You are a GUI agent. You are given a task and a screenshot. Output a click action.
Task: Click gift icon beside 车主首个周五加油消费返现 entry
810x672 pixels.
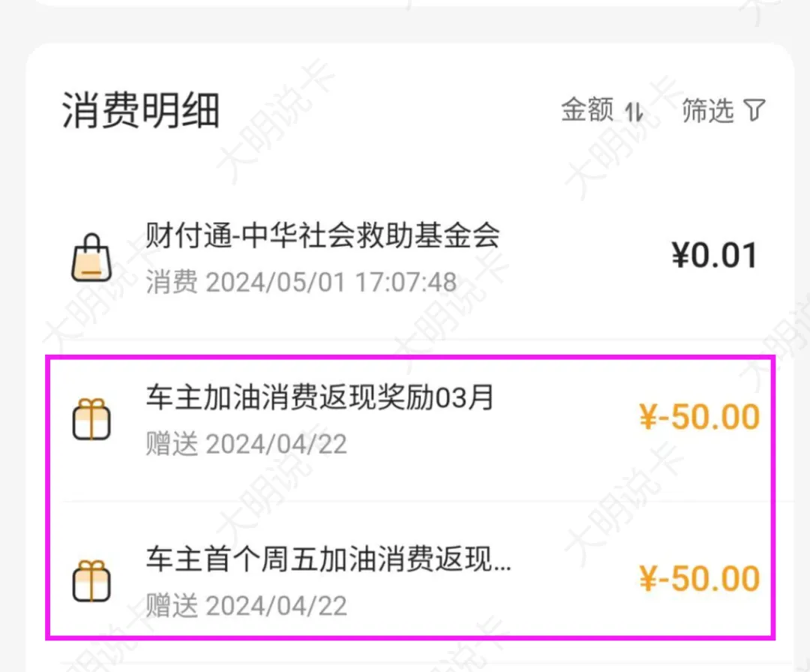point(91,581)
